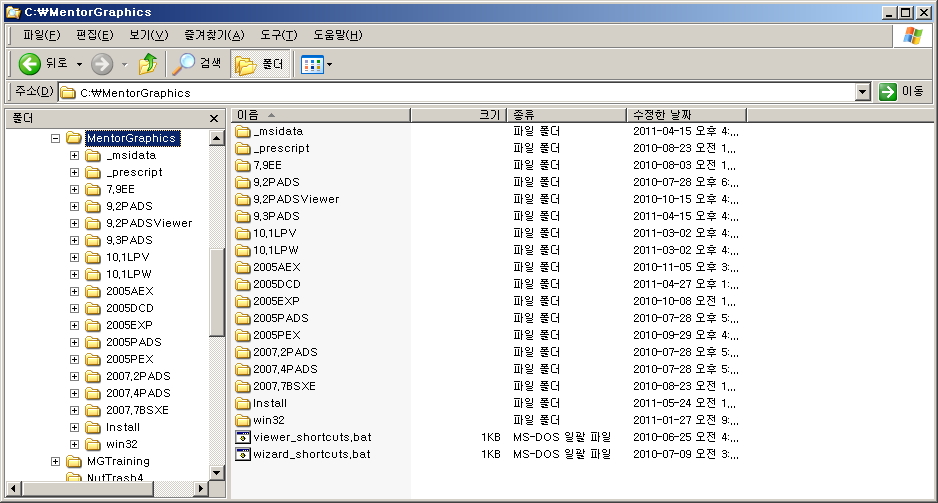Sort by the 이름 column header
The image size is (938, 503).
(321, 114)
